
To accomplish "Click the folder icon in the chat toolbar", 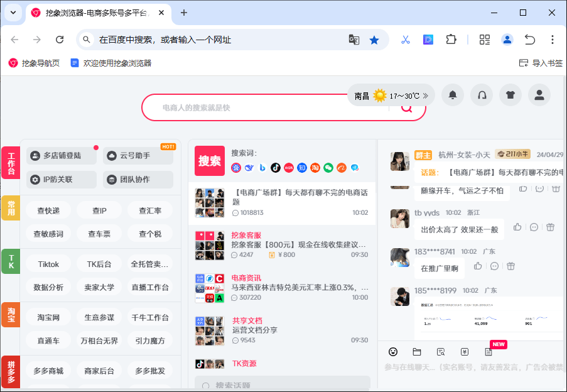I will click(416, 352).
